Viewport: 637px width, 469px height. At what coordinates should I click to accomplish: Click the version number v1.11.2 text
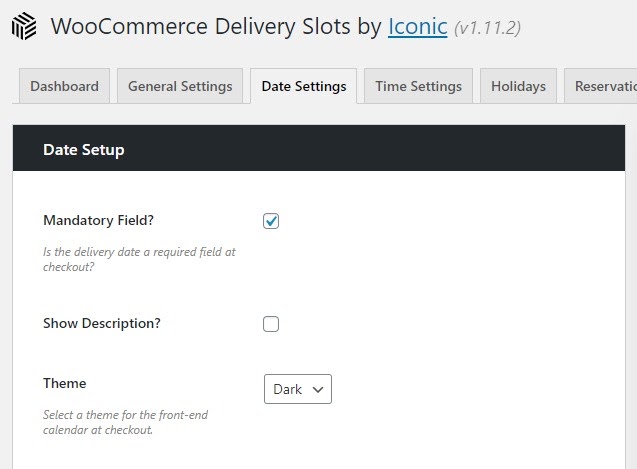point(488,28)
